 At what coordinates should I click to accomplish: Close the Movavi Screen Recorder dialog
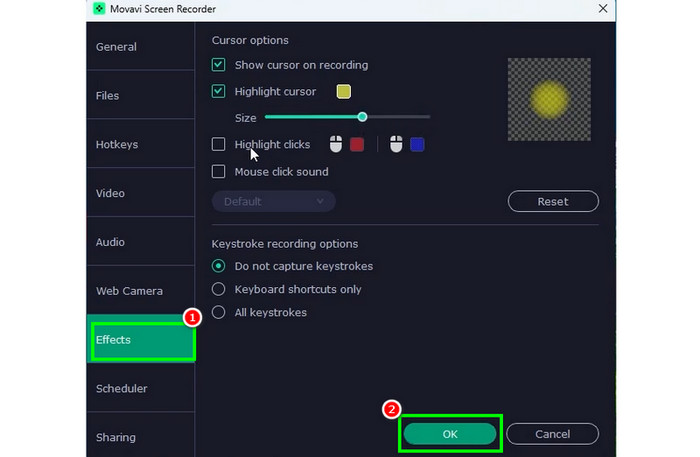coord(603,8)
